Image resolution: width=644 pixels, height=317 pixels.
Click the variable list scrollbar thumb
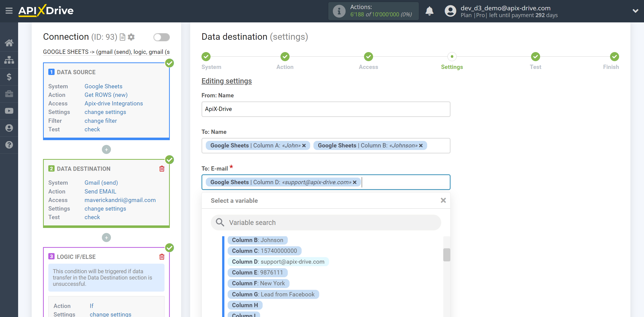447,255
